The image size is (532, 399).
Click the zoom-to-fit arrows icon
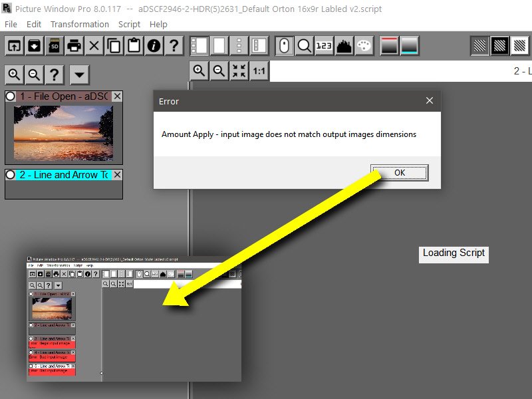click(x=239, y=71)
